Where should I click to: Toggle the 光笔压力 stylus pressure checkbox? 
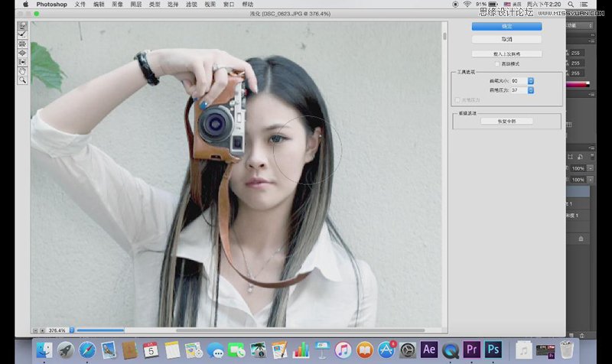pos(457,100)
